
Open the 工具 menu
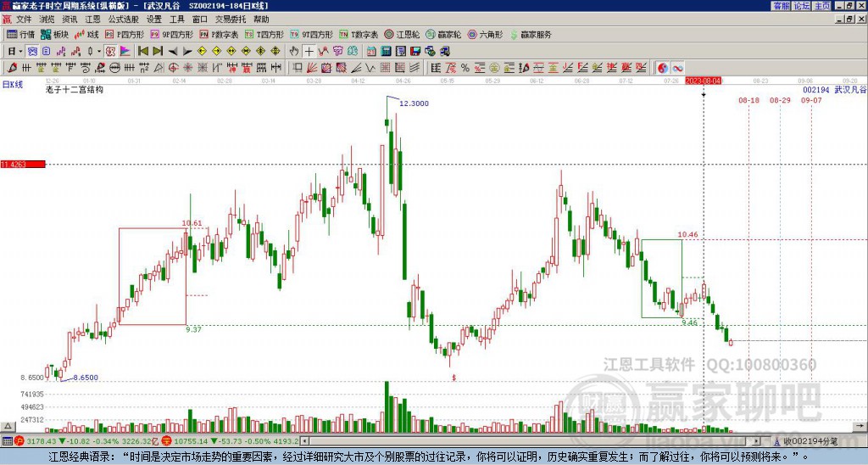(x=176, y=20)
